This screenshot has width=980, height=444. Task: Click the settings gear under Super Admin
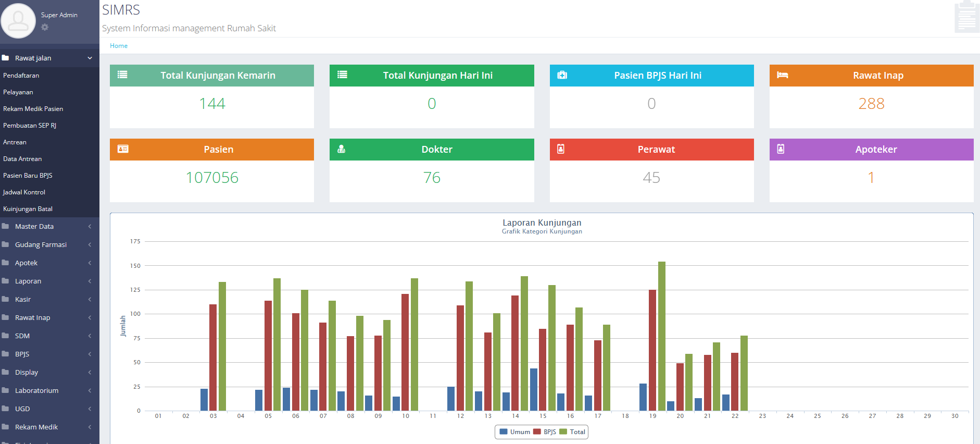click(45, 27)
